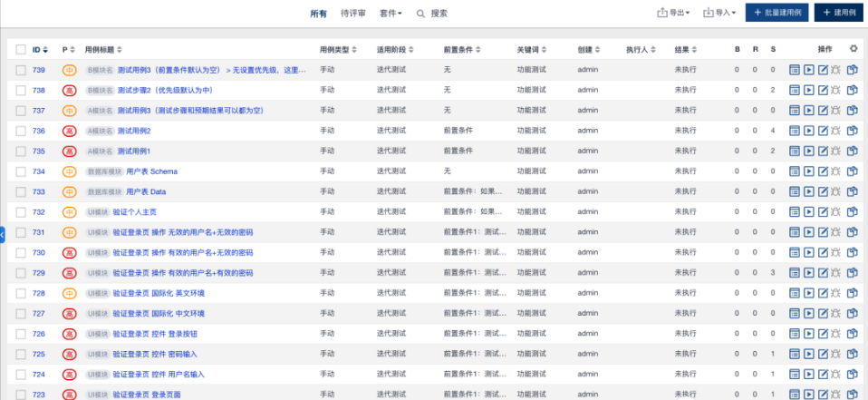Open execution records icon for case 737
Viewport: 868px width, 400px height.
click(795, 111)
